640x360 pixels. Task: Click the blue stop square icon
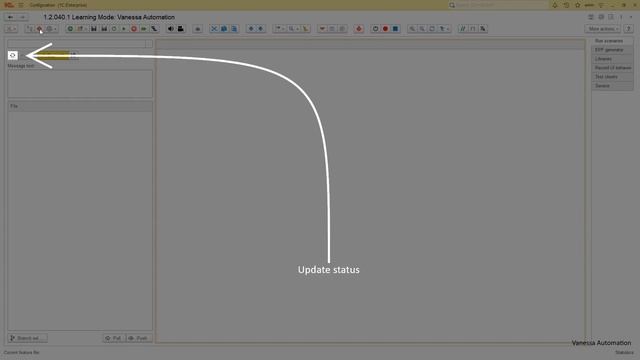[x=395, y=29]
